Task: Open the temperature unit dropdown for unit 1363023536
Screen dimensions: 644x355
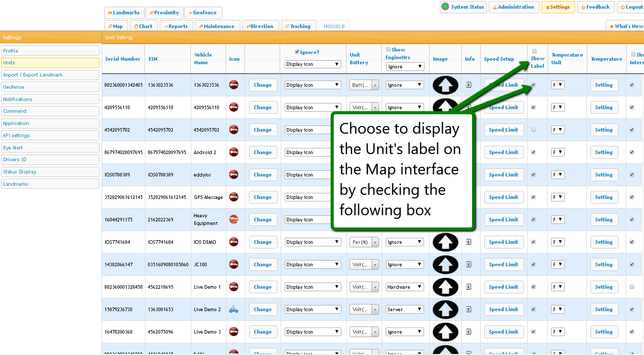Action: pyautogui.click(x=558, y=85)
